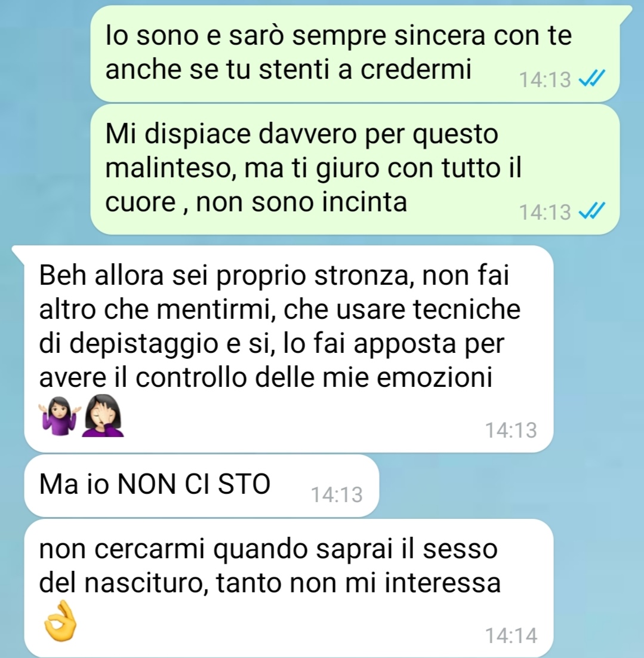Select message 'Io sono e sarò sempre sincera'
The height and width of the screenshot is (658, 644).
pyautogui.click(x=355, y=53)
